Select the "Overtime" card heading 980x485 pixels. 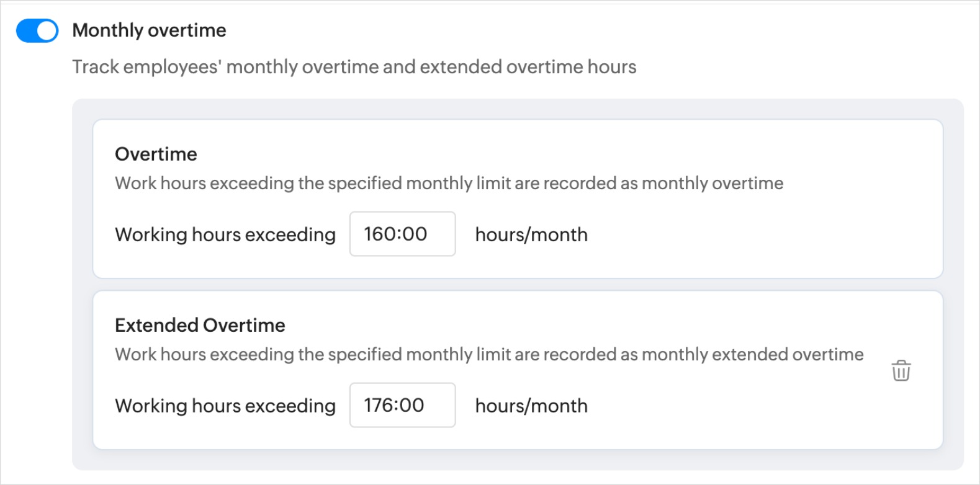[156, 154]
